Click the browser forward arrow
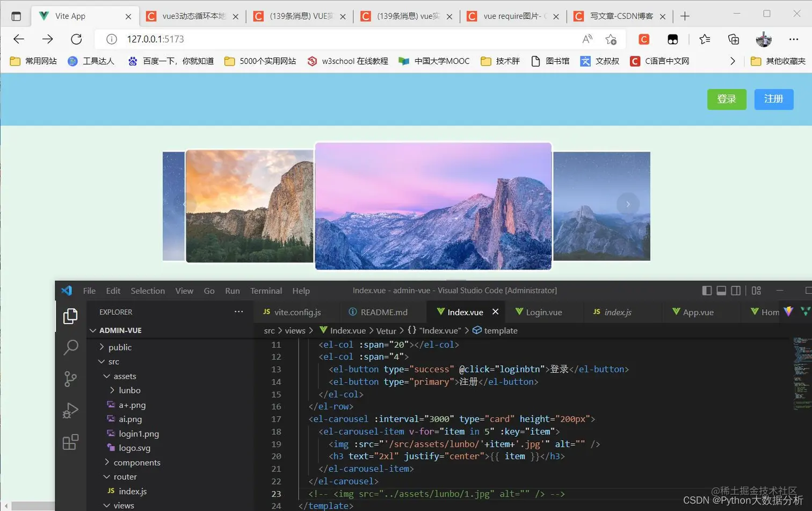This screenshot has height=511, width=812. click(48, 39)
